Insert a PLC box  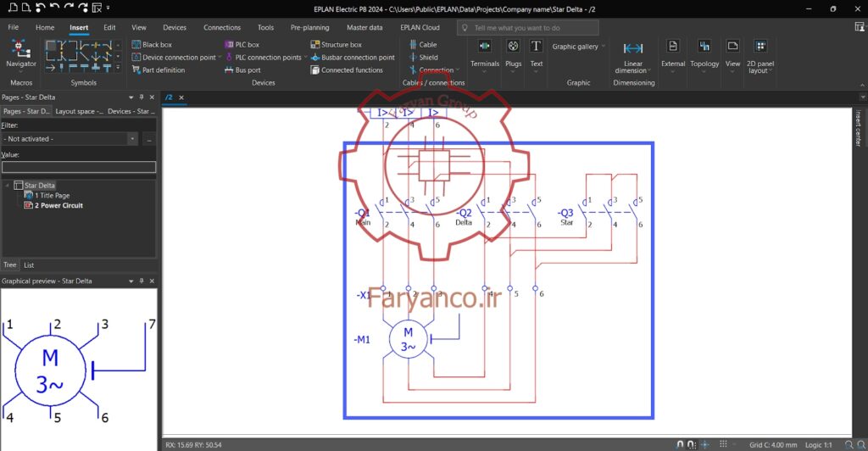coord(242,44)
